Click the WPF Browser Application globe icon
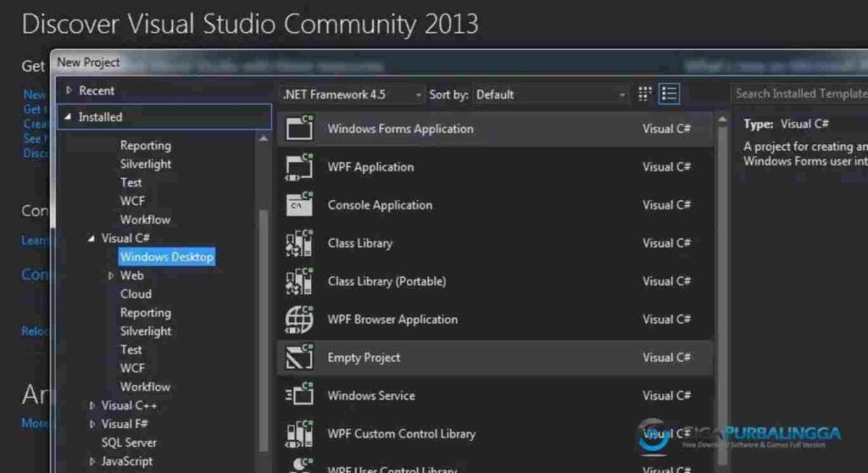 point(299,320)
